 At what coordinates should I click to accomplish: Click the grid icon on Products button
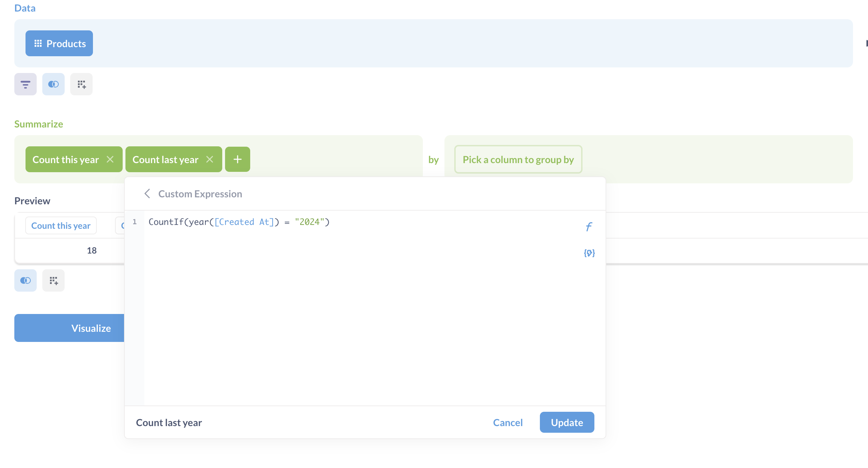(38, 44)
